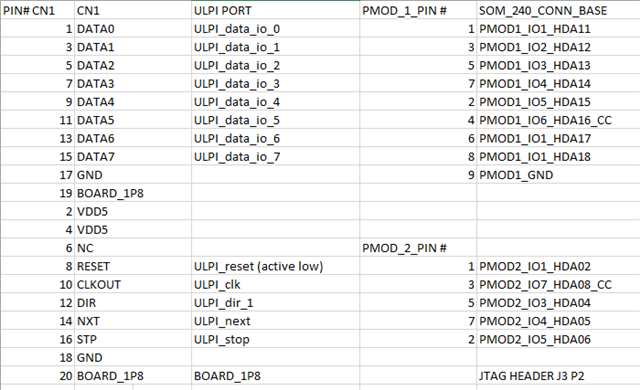This screenshot has width=640, height=390.
Task: Click the PMOD1_GND cell
Action: pos(558,175)
